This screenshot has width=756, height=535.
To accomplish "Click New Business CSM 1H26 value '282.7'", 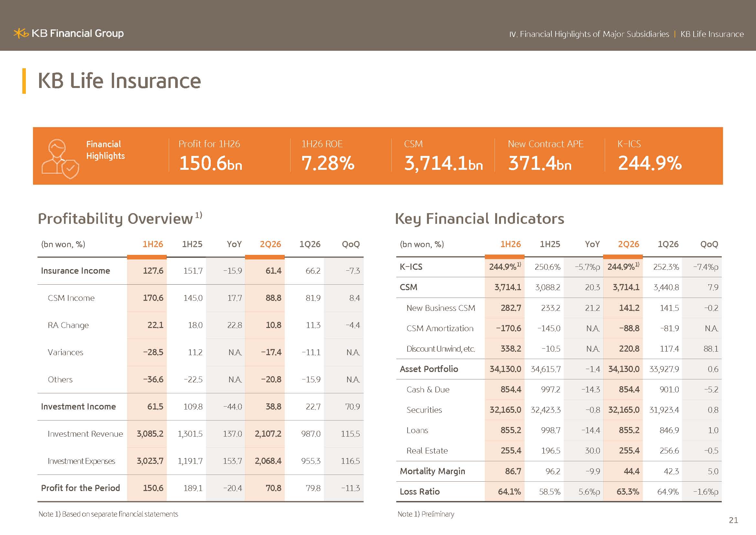I will tap(511, 308).
